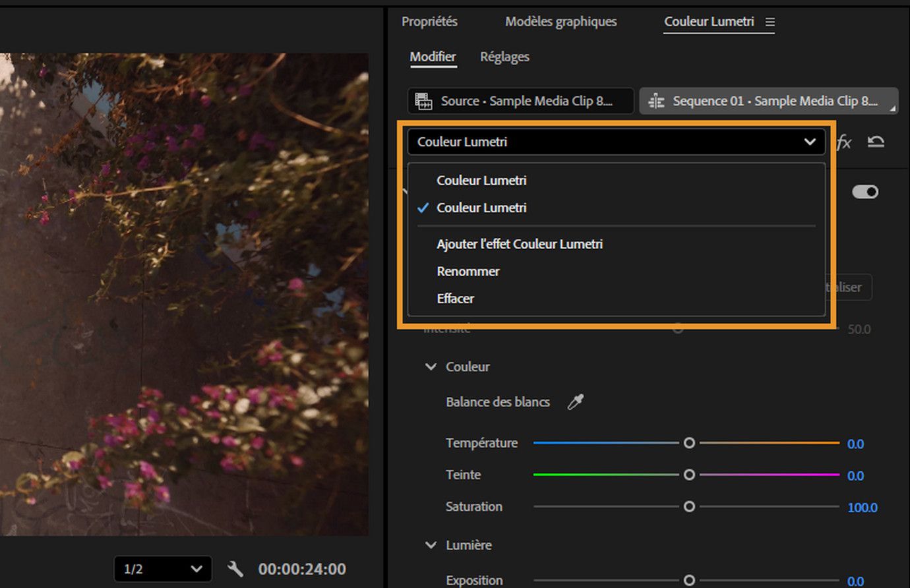The height and width of the screenshot is (588, 910).
Task: Choose Renommer from the dropdown menu
Action: 468,271
